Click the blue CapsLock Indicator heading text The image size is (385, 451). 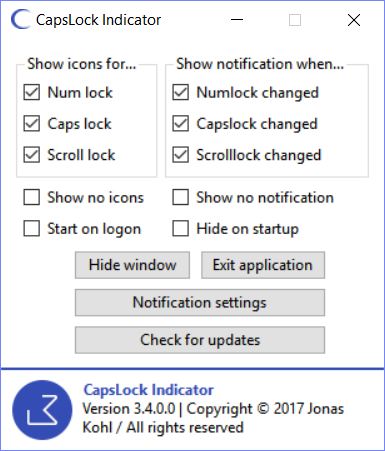click(148, 390)
